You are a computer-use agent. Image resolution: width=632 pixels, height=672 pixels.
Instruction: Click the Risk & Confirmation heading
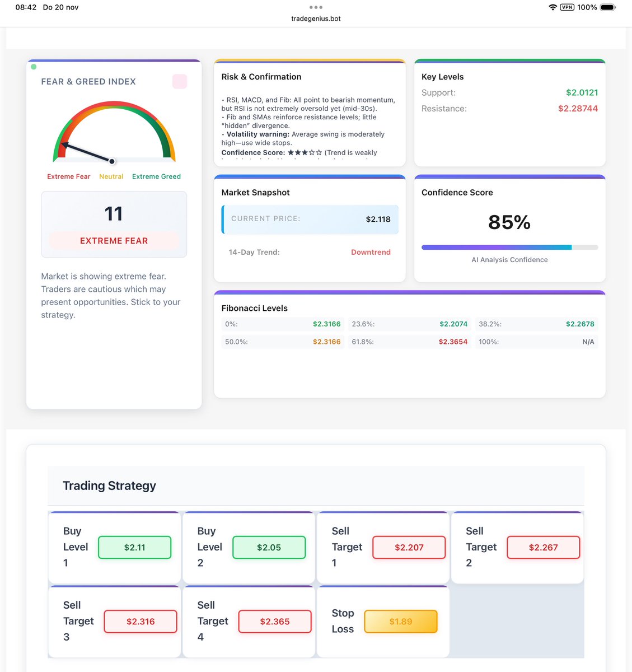pyautogui.click(x=261, y=77)
